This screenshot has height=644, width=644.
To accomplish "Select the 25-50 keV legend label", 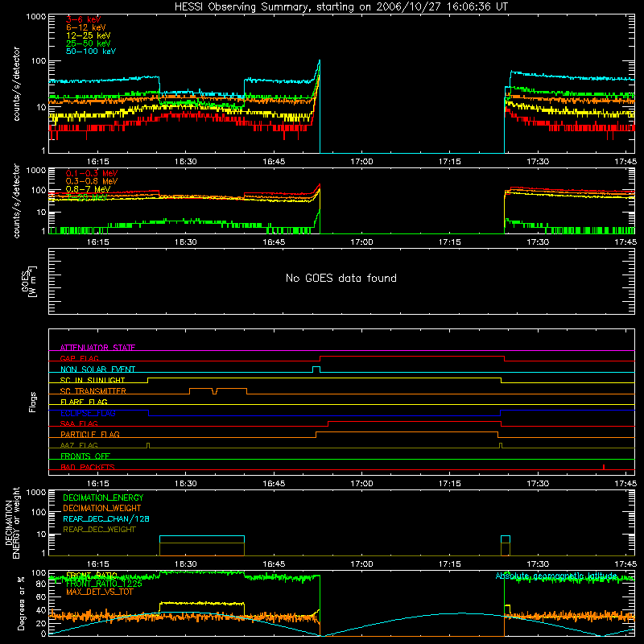I will 89,43.
